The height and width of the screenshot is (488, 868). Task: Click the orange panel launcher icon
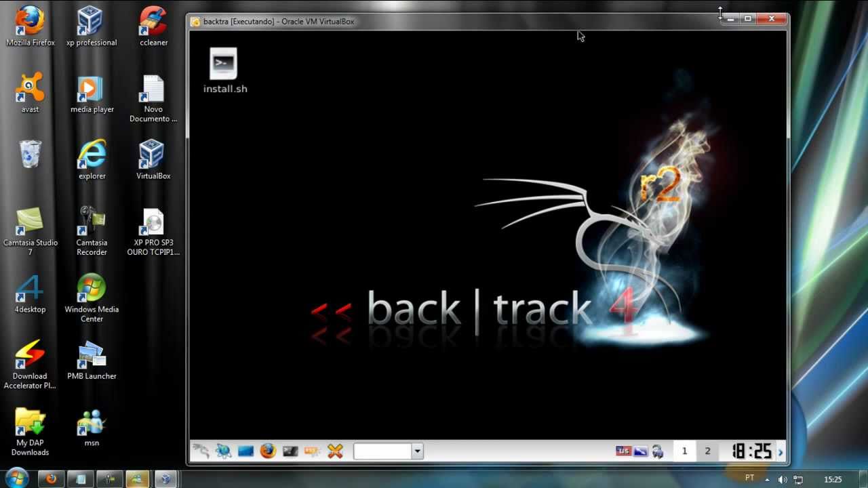coord(313,451)
